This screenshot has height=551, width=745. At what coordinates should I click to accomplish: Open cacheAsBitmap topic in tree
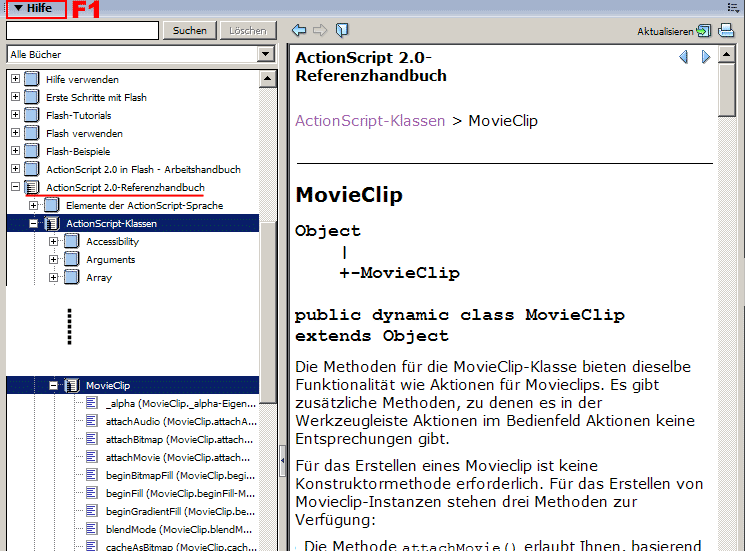coord(181,547)
